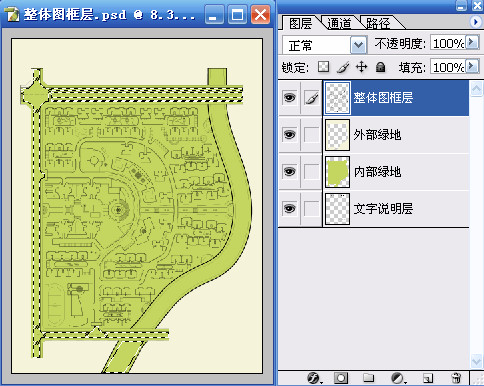Expand the fill percentage arrow
The height and width of the screenshot is (386, 484).
(x=472, y=66)
